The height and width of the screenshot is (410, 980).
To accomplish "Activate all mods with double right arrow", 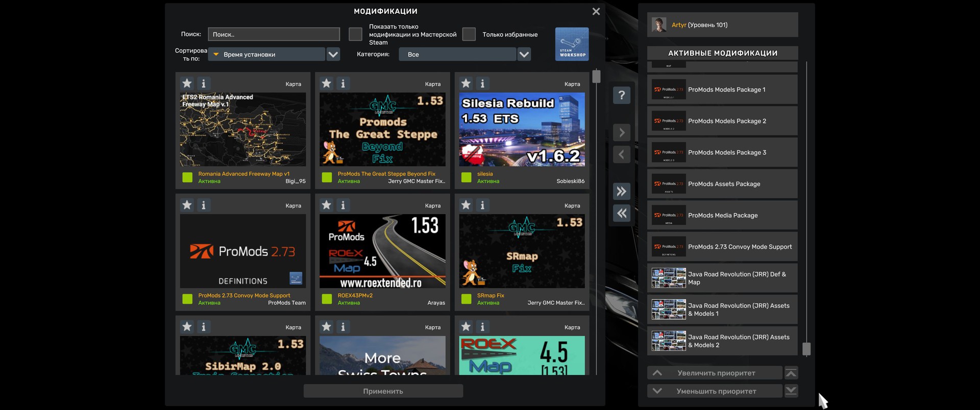I will point(622,191).
